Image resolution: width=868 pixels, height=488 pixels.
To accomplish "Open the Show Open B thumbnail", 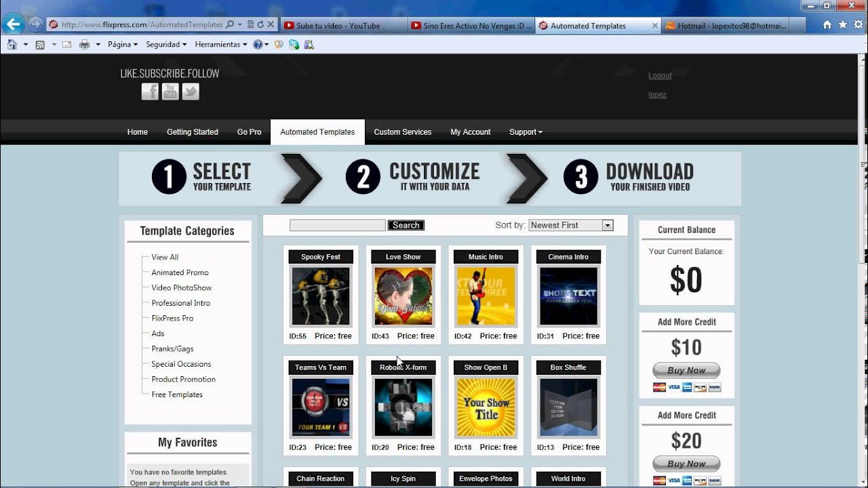I will coord(486,407).
